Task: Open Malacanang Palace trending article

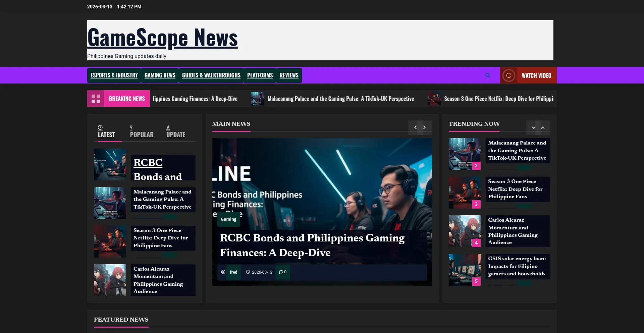Action: (517, 150)
